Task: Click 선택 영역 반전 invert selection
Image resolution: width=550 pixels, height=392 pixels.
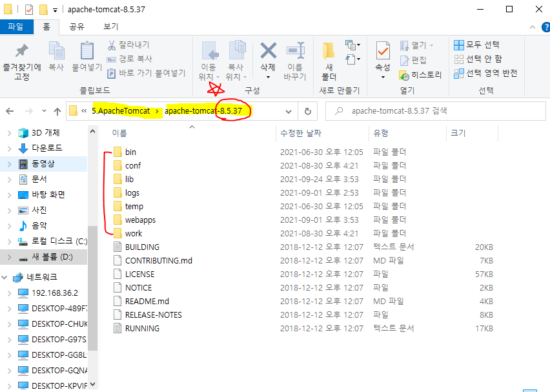Action: click(485, 73)
